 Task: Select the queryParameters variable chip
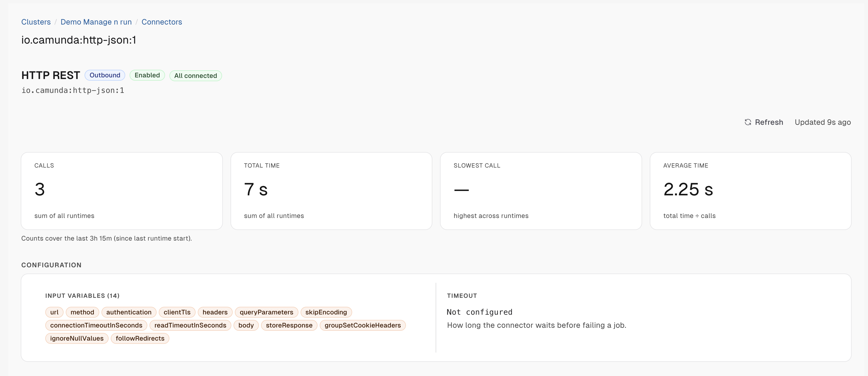[266, 312]
